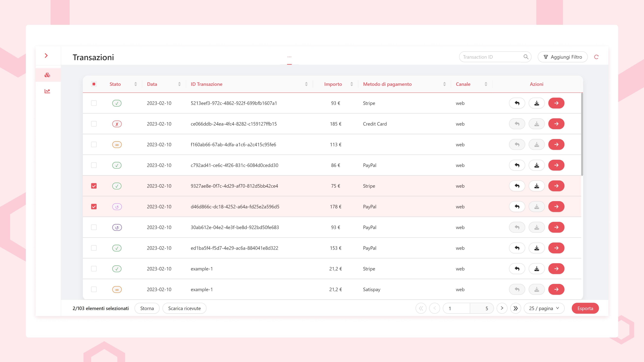The width and height of the screenshot is (644, 362).
Task: Refund transaction 5213eef3 with the undo arrow
Action: pyautogui.click(x=517, y=103)
